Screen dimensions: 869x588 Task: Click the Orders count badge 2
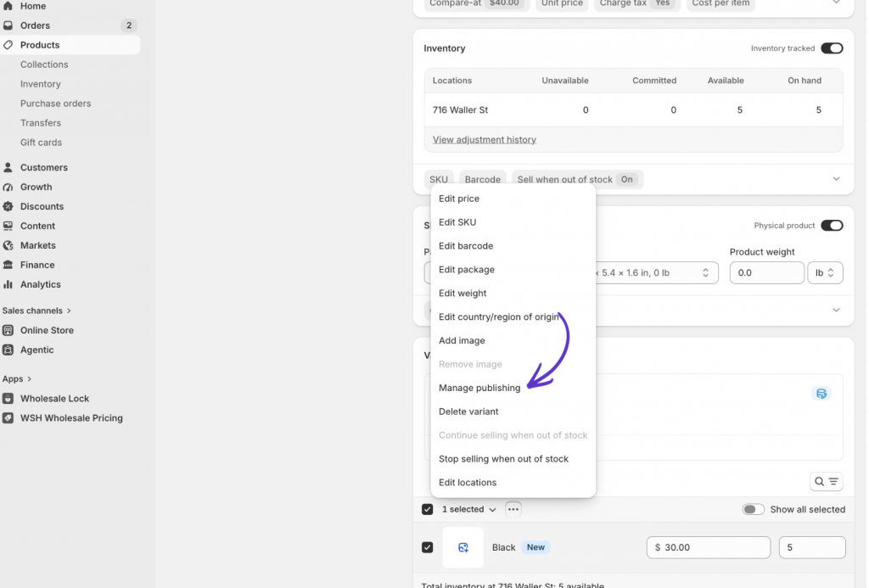(x=129, y=25)
